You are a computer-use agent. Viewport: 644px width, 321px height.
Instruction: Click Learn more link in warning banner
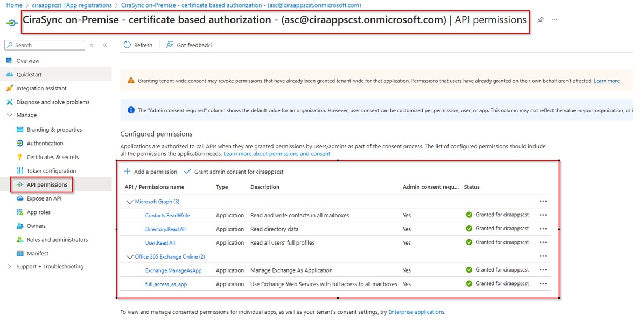(607, 81)
